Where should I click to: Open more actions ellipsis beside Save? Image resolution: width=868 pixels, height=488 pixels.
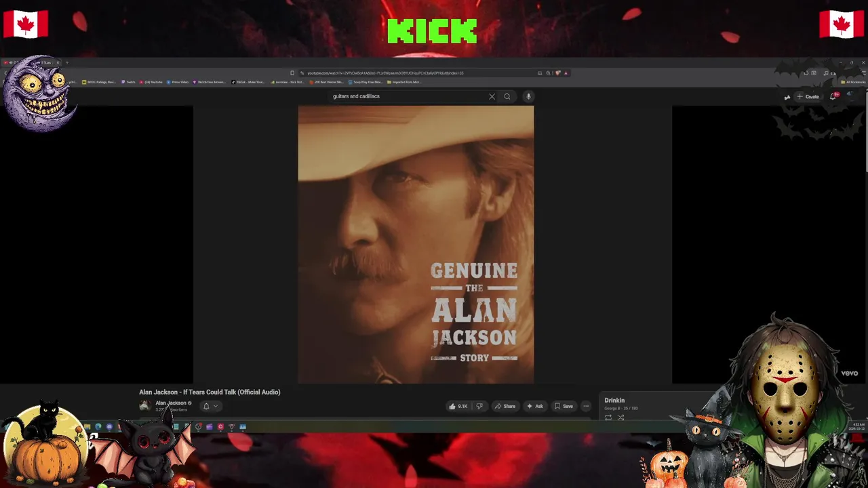pyautogui.click(x=586, y=406)
